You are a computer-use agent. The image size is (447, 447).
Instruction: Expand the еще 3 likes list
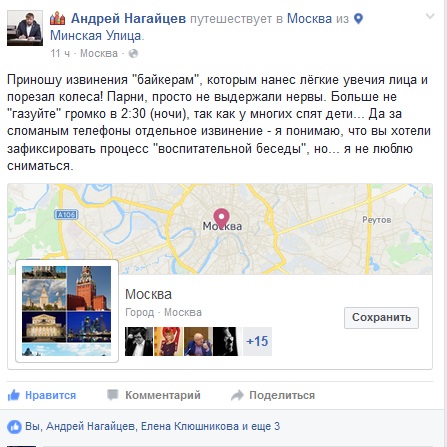pyautogui.click(x=265, y=426)
